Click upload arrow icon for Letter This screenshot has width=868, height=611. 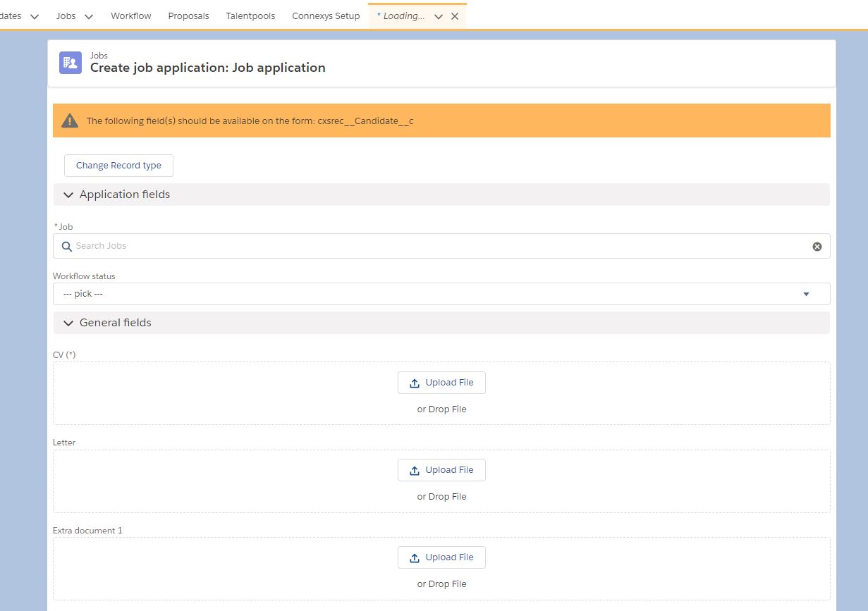coord(415,471)
